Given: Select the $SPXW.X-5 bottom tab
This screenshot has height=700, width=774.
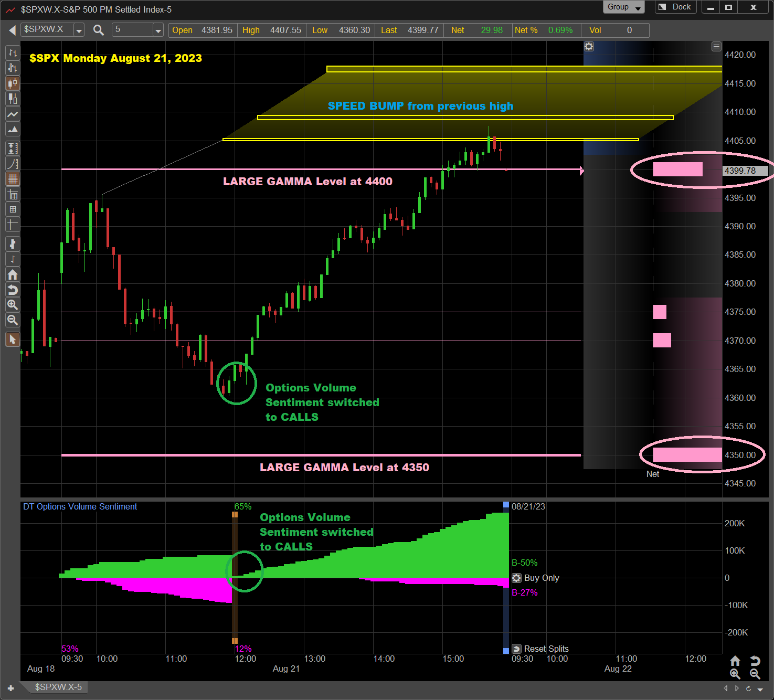Looking at the screenshot, I should click(x=58, y=687).
